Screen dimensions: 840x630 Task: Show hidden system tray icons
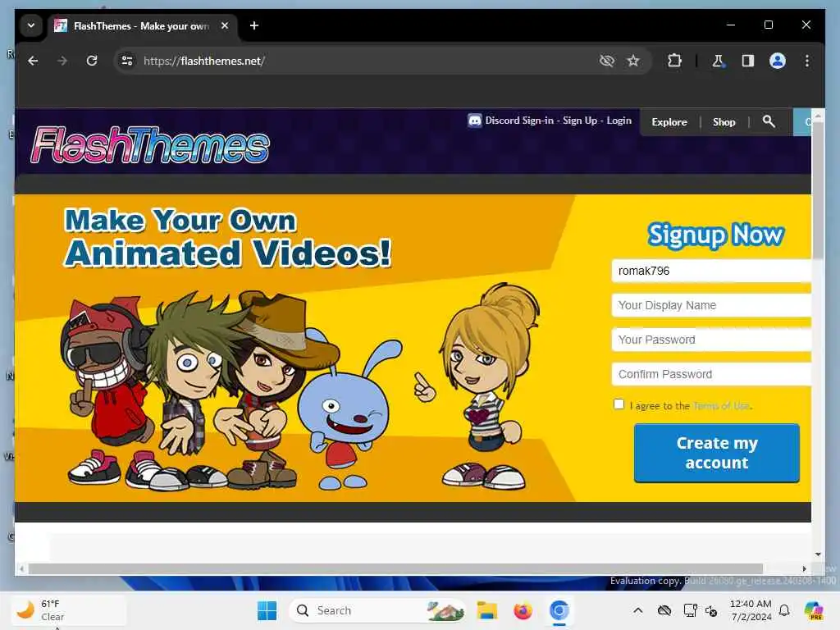tap(637, 610)
